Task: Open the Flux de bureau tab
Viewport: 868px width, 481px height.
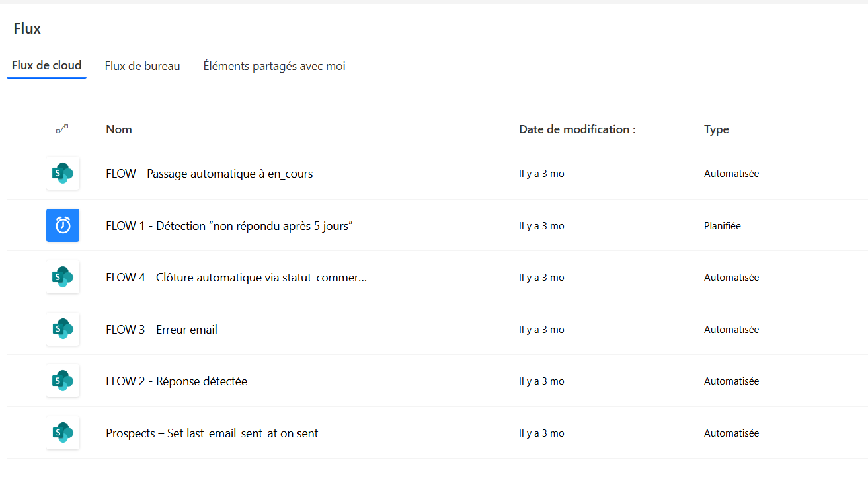Action: (142, 66)
